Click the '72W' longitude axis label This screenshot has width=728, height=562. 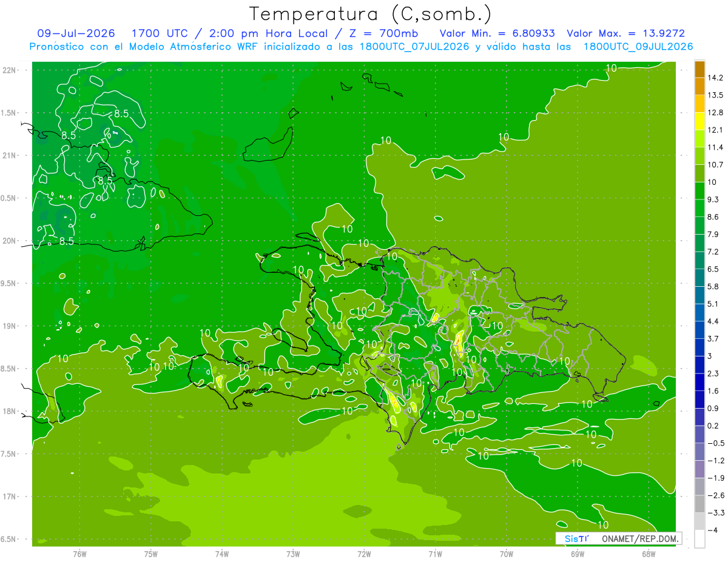coord(364,554)
